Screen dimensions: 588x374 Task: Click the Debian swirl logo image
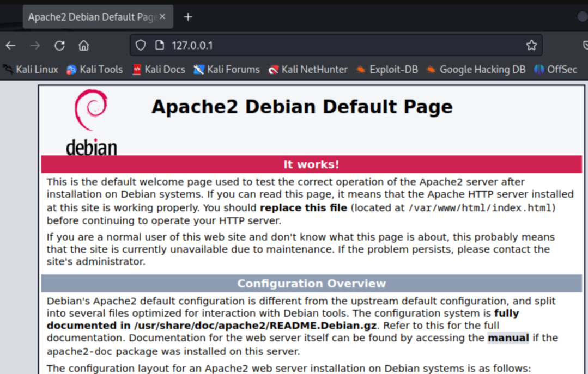tap(91, 122)
